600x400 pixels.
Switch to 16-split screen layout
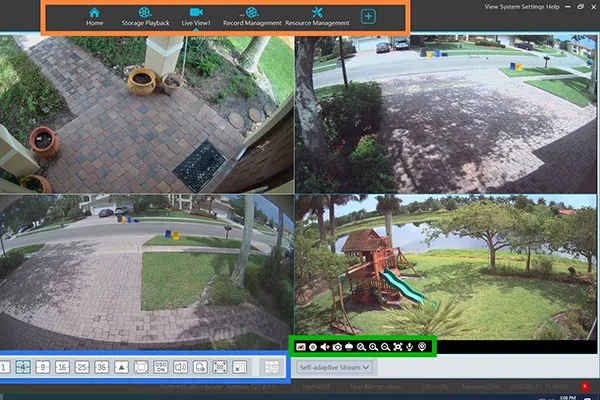coord(62,367)
